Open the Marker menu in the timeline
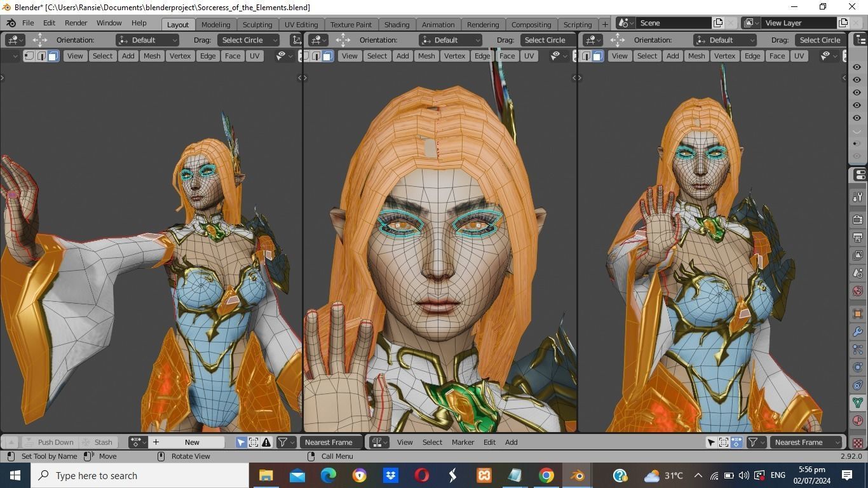 pyautogui.click(x=463, y=442)
